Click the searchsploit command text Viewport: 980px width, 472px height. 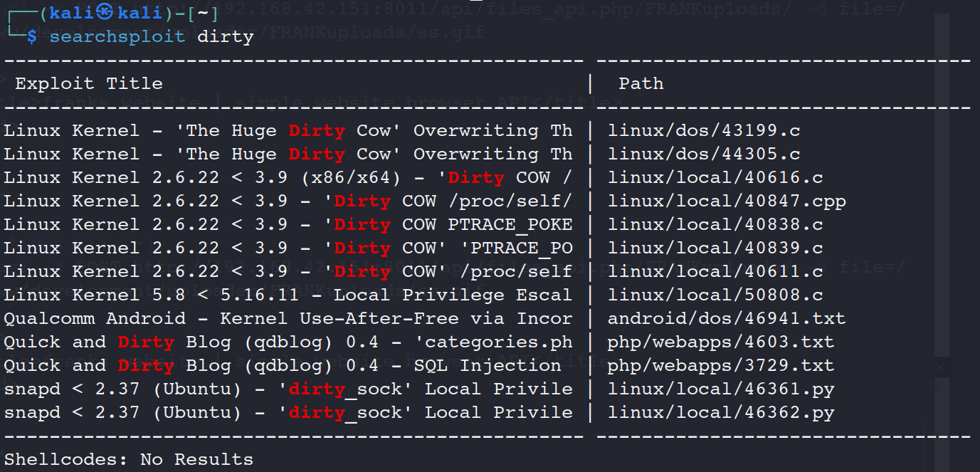117,37
